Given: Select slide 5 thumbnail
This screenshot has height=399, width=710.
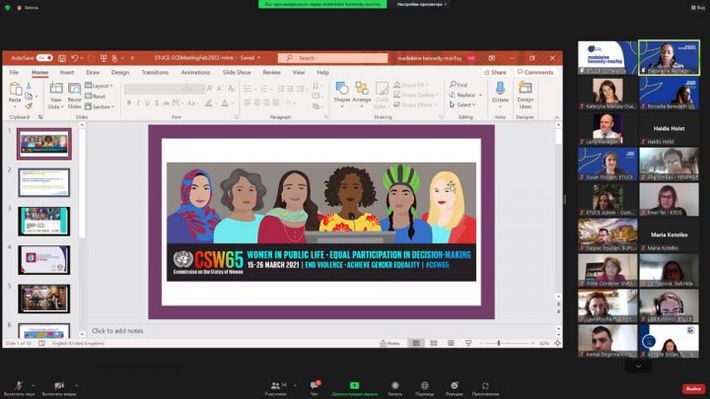Looking at the screenshot, I should click(44, 299).
